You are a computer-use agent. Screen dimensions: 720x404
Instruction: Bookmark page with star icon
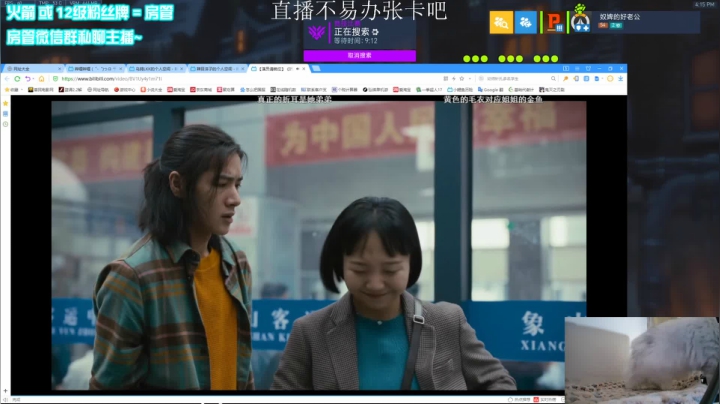tap(462, 79)
